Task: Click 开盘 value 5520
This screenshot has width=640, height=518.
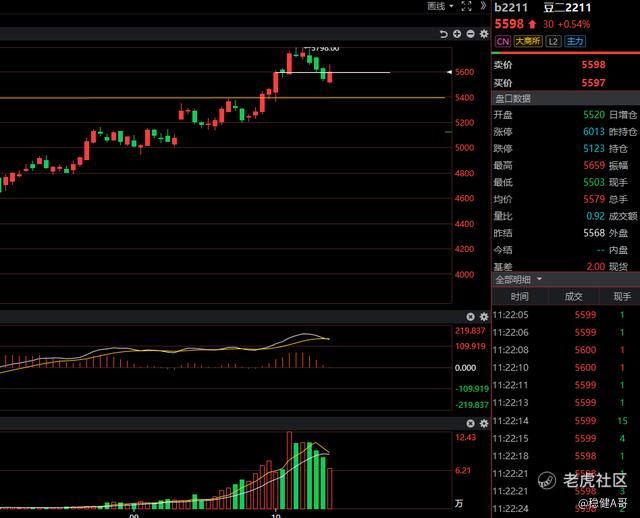Action: pyautogui.click(x=593, y=115)
